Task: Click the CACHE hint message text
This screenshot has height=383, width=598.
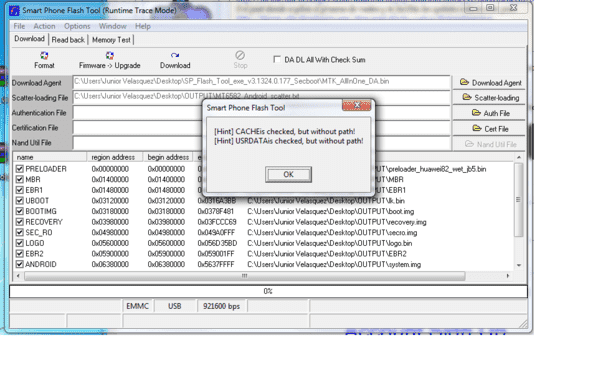Action: point(285,131)
